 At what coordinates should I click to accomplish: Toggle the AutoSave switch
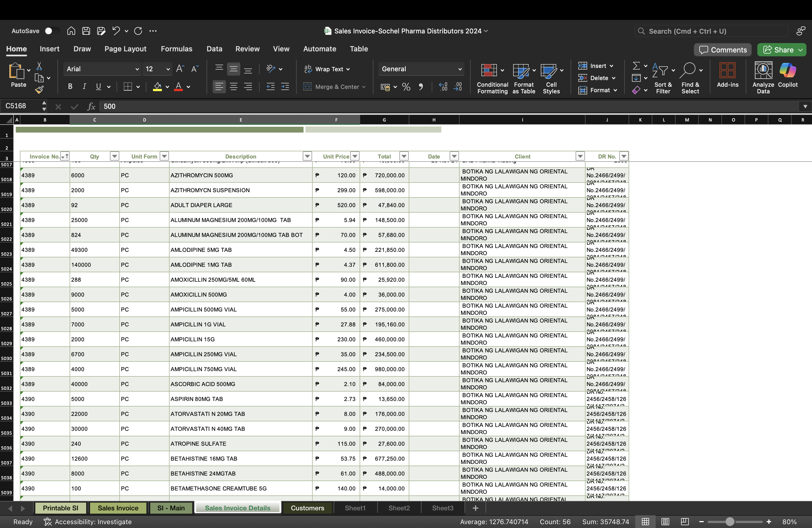(x=52, y=31)
